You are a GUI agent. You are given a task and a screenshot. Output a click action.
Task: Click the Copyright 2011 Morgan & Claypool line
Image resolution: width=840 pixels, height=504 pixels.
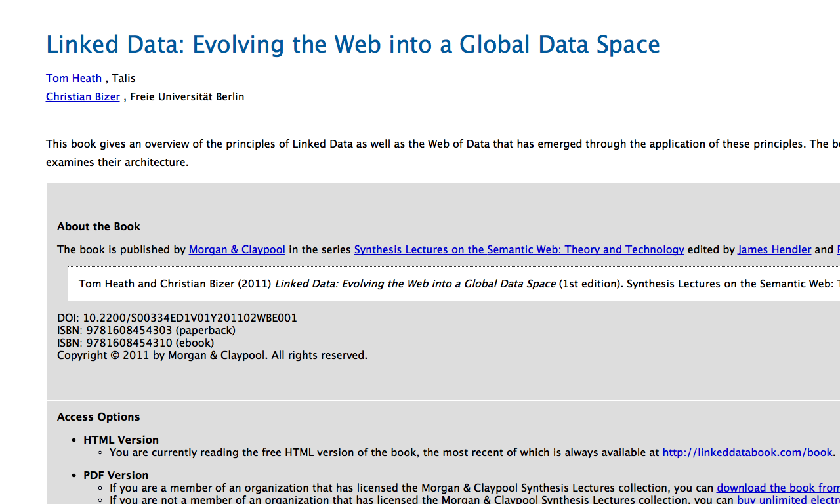tap(212, 355)
